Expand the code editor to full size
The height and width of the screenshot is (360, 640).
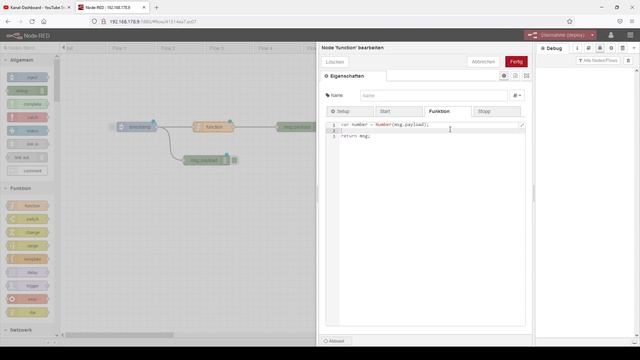tap(522, 125)
